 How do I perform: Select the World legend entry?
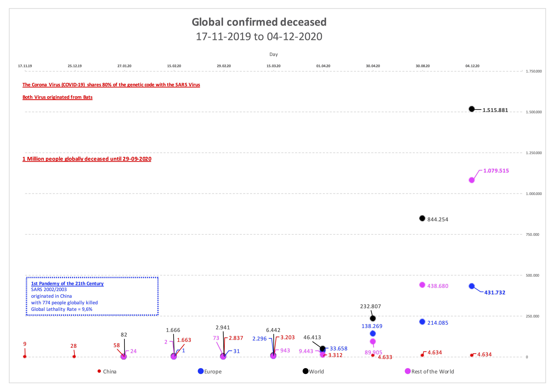[313, 371]
